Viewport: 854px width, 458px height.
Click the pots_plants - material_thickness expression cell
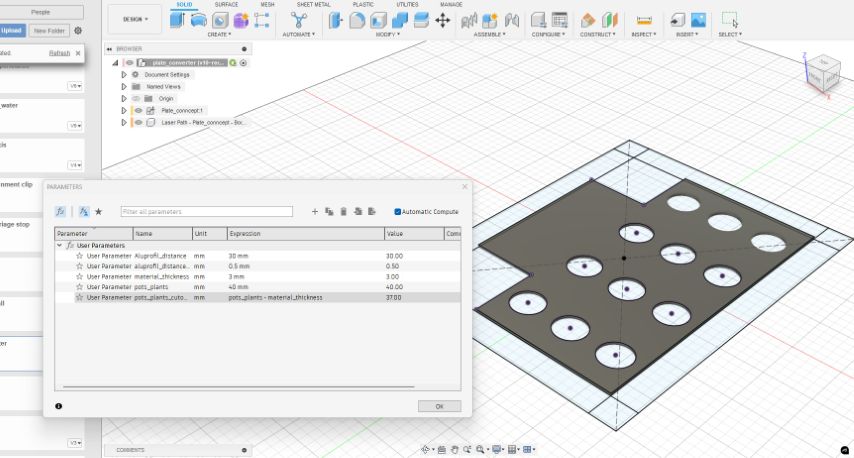[x=306, y=297]
